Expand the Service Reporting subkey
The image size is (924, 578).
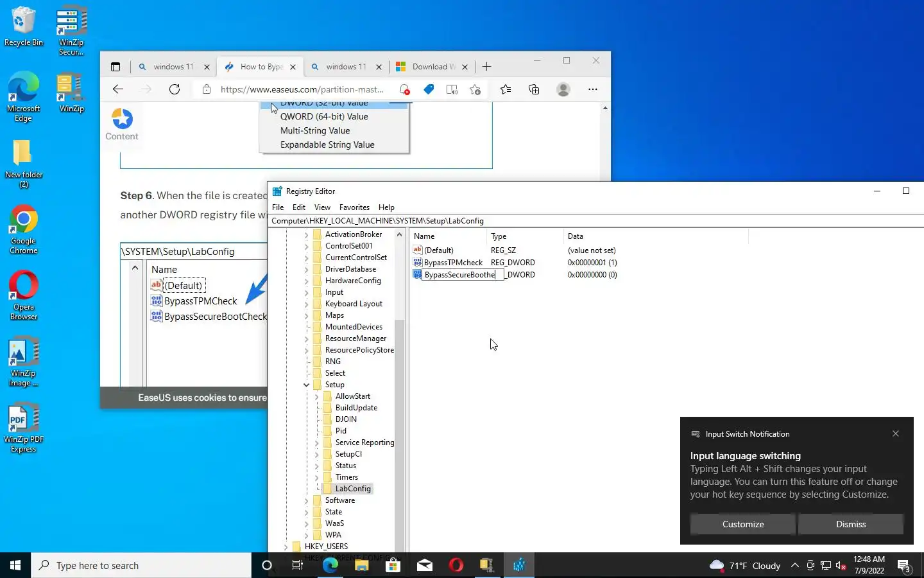316,443
